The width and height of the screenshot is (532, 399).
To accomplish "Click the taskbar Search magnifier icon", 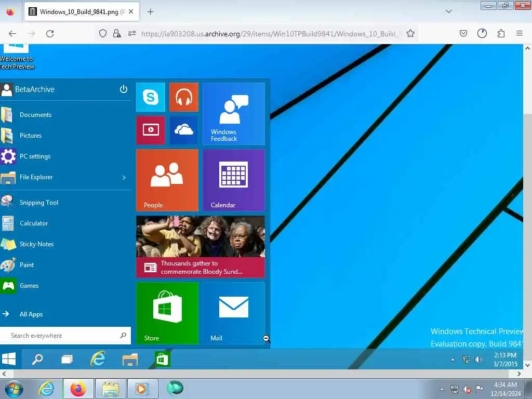I will (37, 359).
